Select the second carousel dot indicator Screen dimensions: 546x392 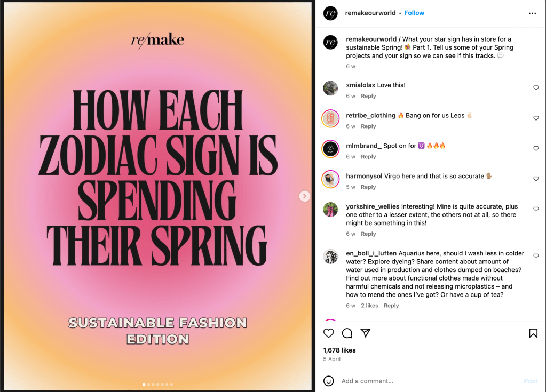pos(148,385)
